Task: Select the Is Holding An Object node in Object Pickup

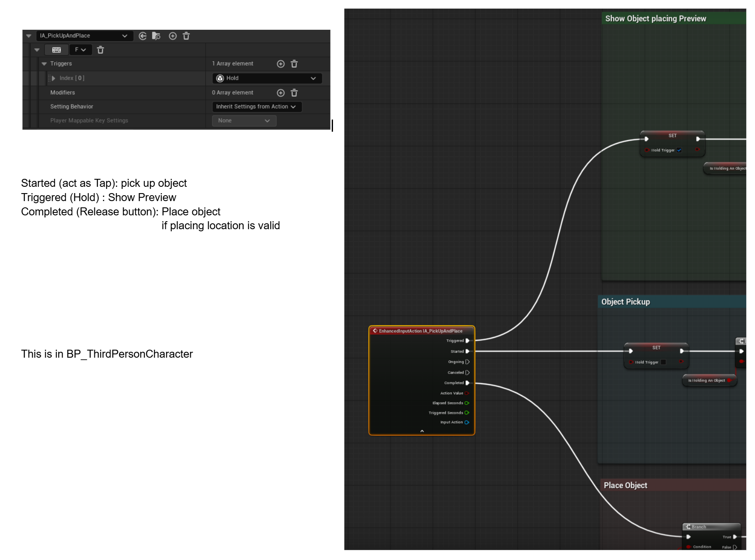Action: pyautogui.click(x=709, y=380)
